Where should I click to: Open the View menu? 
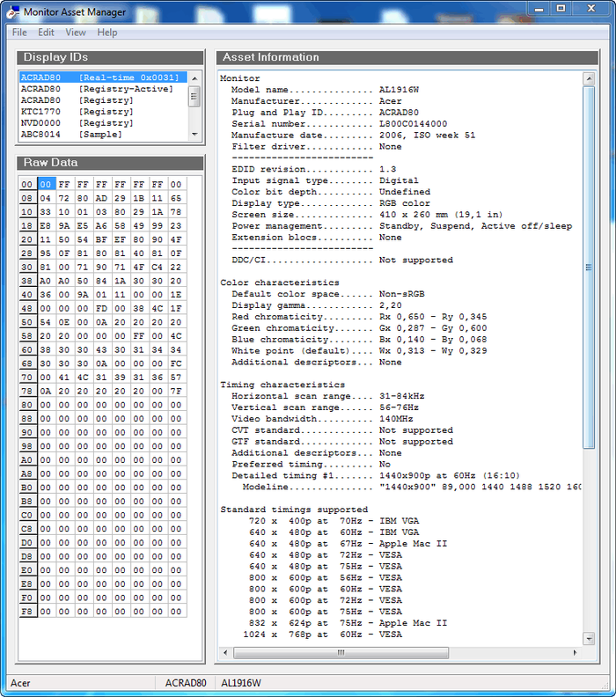[76, 33]
